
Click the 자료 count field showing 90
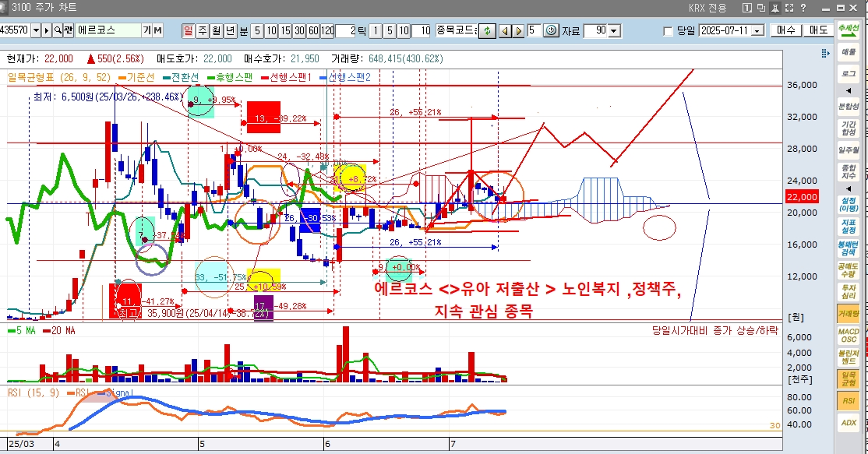tap(595, 31)
